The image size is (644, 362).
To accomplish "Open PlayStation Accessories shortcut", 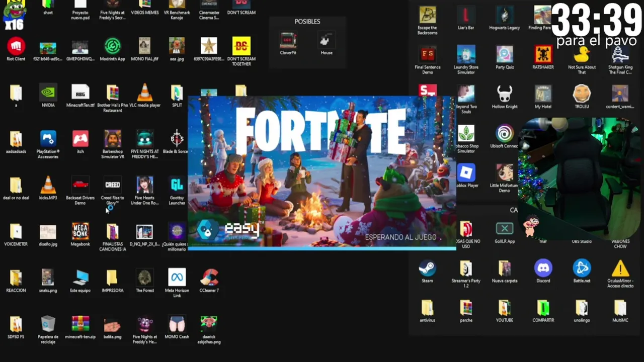I will point(48,139).
